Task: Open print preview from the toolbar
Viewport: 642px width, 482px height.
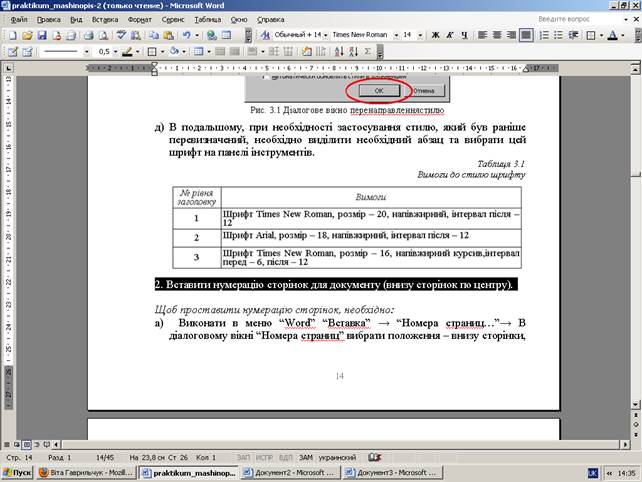Action: [103, 35]
